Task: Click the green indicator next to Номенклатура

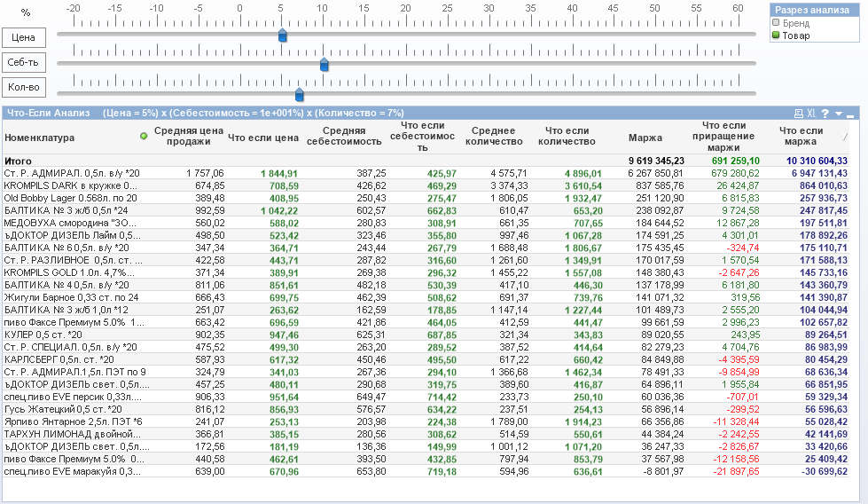Action: [x=144, y=136]
